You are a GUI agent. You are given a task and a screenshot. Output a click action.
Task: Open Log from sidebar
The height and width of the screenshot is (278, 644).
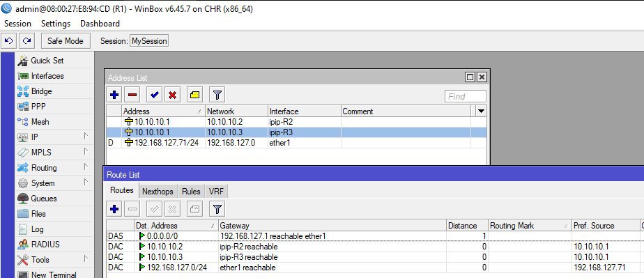click(x=54, y=229)
